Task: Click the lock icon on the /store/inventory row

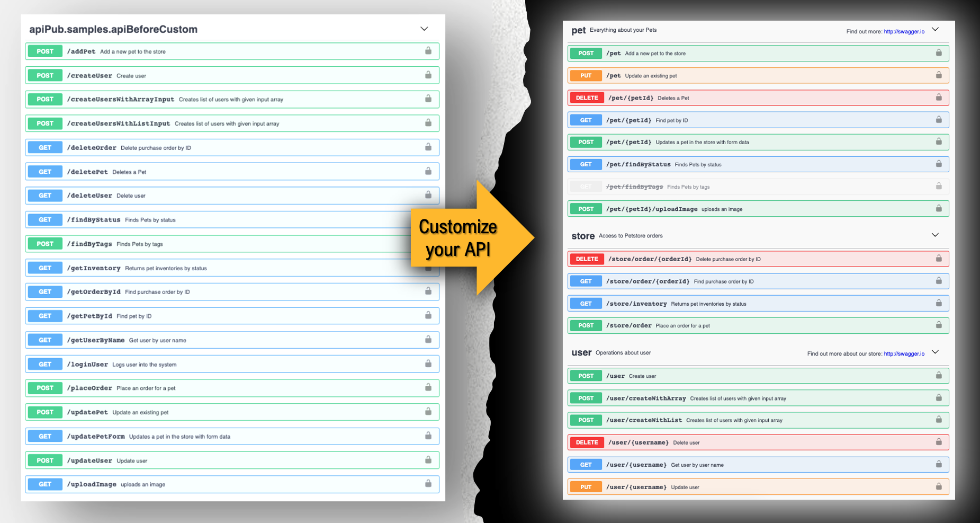Action: click(938, 303)
